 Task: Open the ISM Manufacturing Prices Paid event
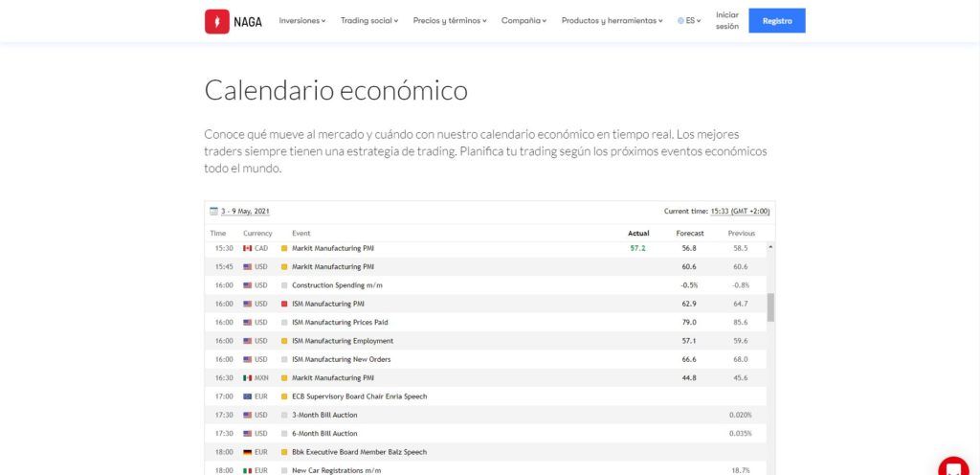[x=340, y=323]
